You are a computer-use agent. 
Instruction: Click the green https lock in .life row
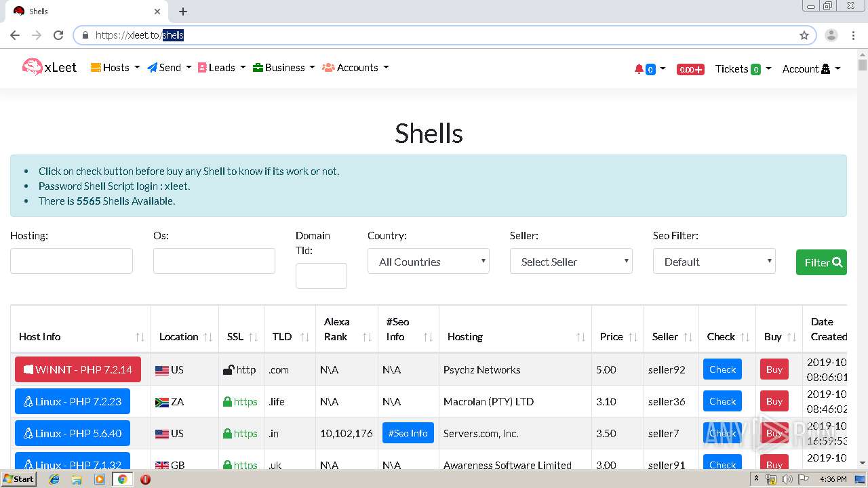[x=228, y=401]
